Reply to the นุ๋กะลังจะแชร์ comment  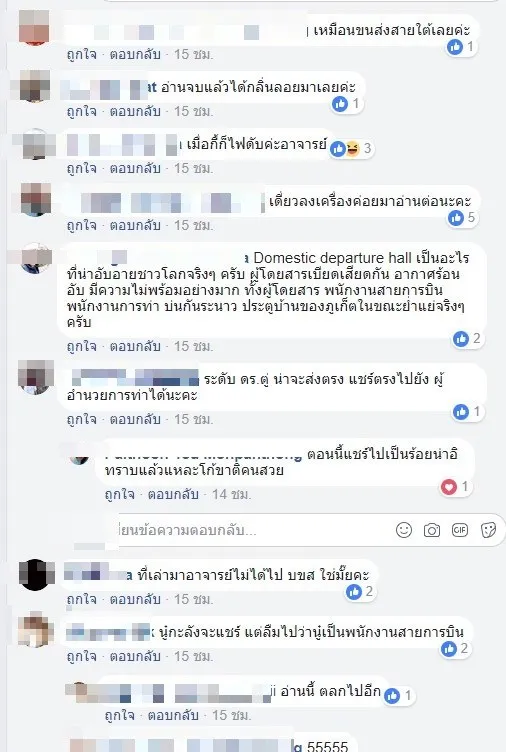[x=135, y=656]
